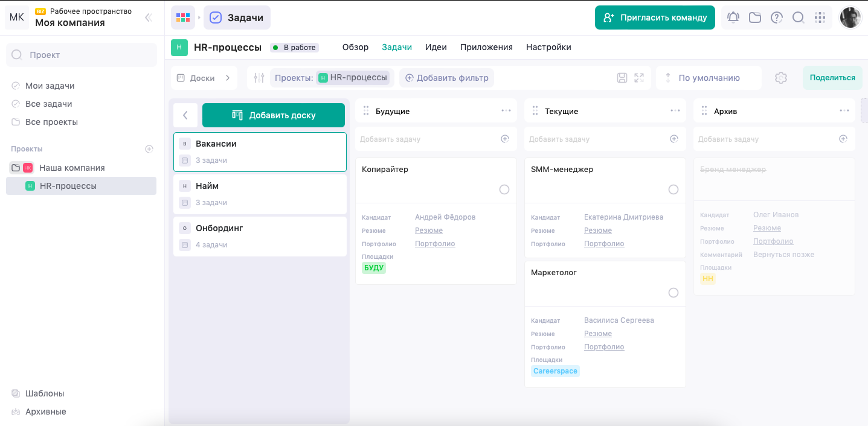
Task: Click the save filter diskette icon
Action: click(622, 78)
